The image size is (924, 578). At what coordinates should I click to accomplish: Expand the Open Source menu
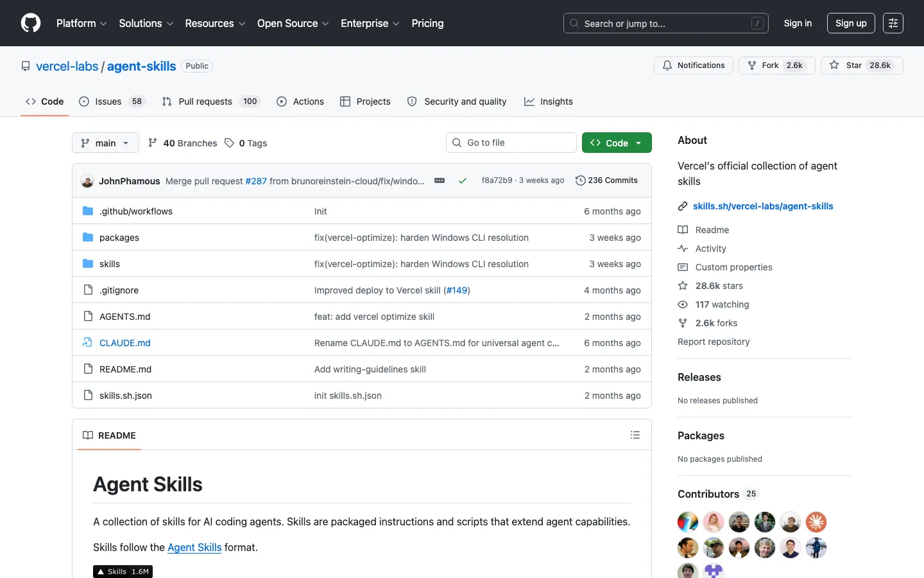[x=293, y=23]
